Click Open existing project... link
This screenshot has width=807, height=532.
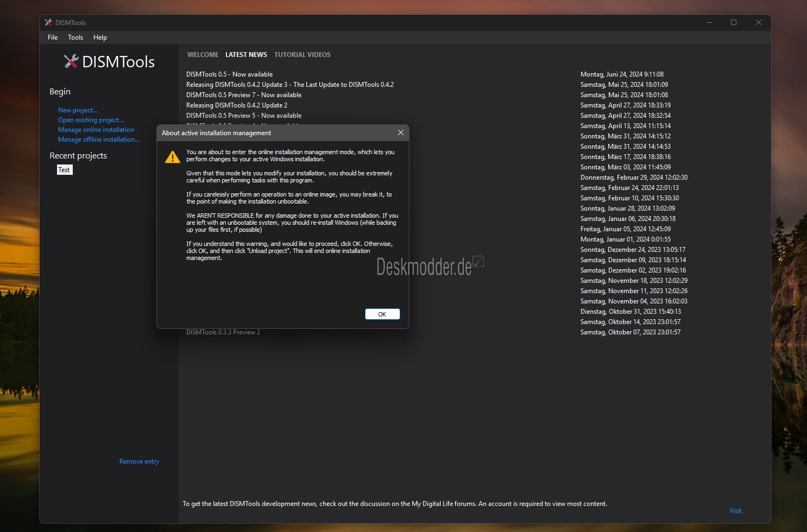(x=91, y=120)
